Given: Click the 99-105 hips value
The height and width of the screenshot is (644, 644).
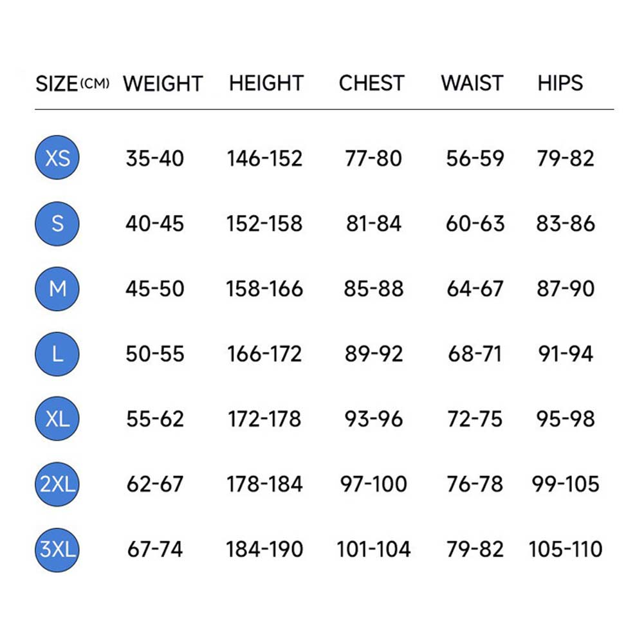Looking at the screenshot, I should pyautogui.click(x=566, y=484).
